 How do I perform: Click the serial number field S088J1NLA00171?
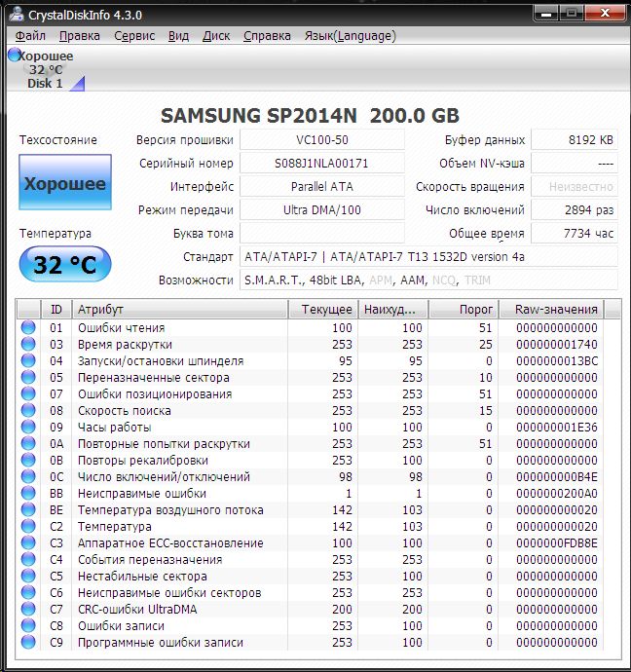tap(322, 164)
